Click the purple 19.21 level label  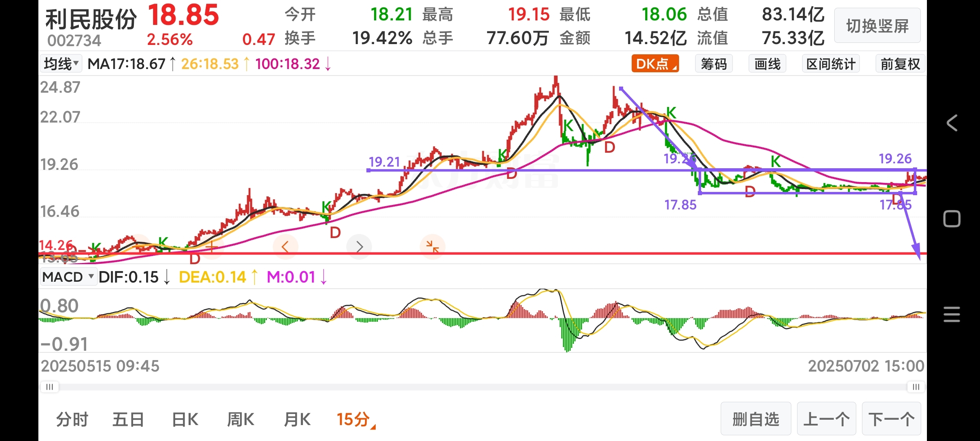[x=384, y=162]
